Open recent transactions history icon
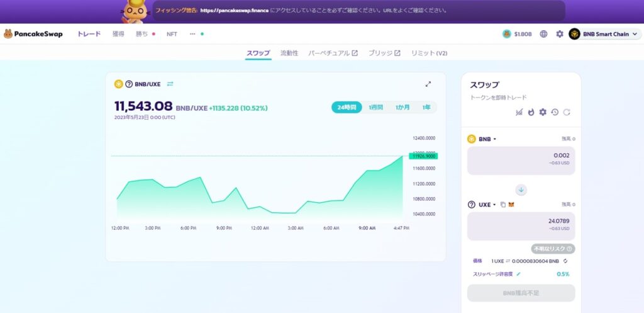 click(x=555, y=112)
